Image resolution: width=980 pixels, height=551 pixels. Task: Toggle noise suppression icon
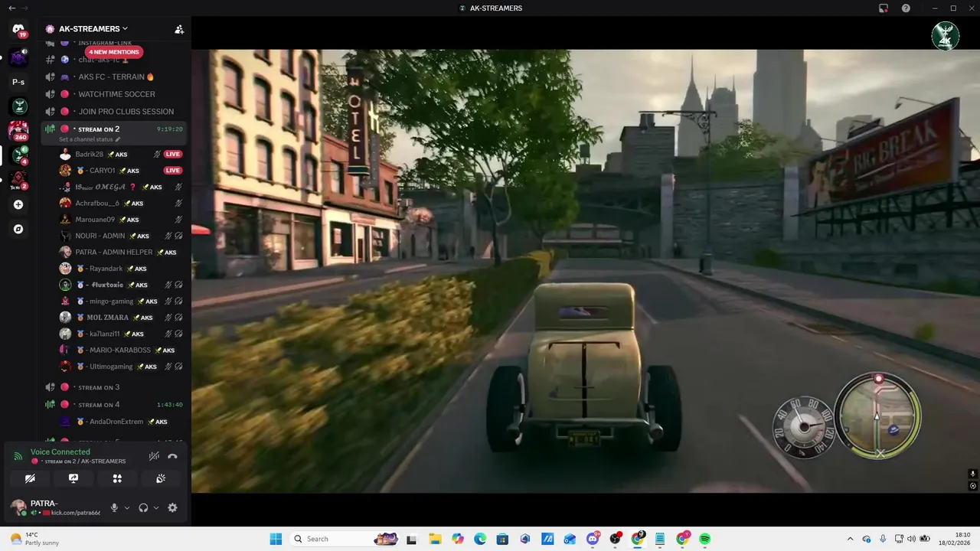click(154, 456)
